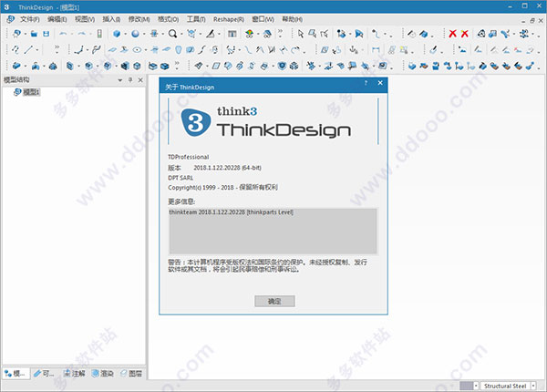Open the 编辑(E) menu
The height and width of the screenshot is (392, 547).
[57, 19]
